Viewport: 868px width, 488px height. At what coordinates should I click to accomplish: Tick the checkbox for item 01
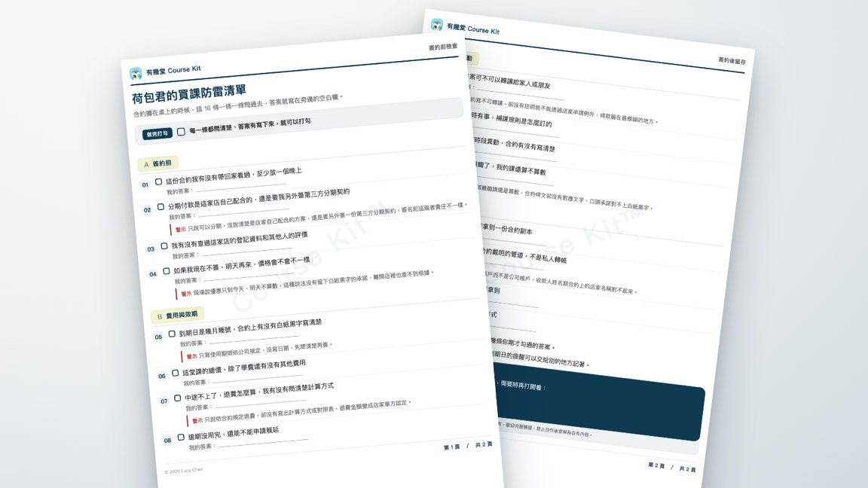coord(158,181)
